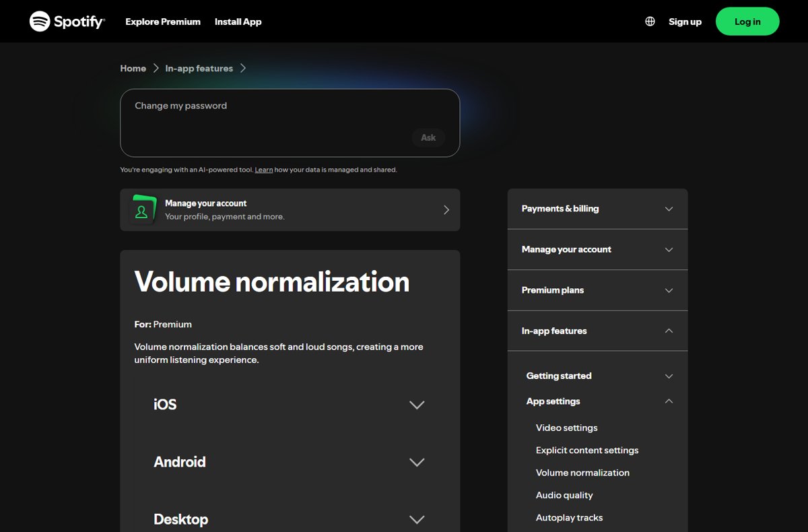
Task: Expand Premium plans in sidebar
Action: click(597, 290)
